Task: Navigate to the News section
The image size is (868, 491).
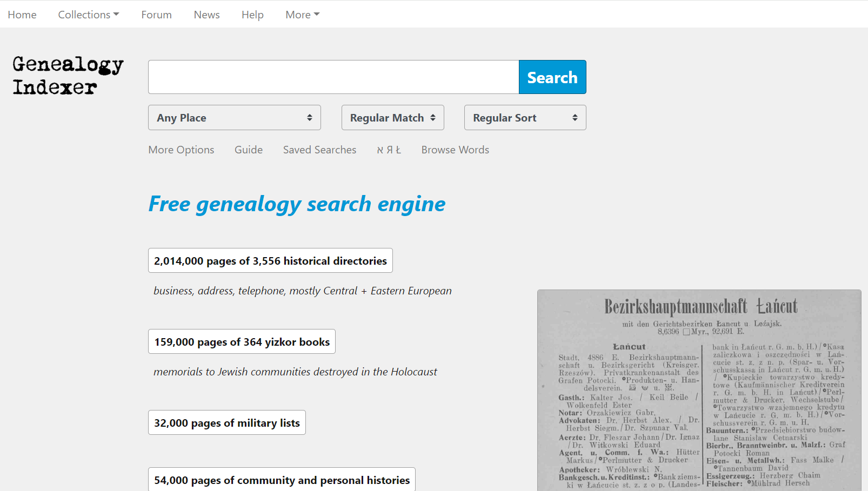Action: (206, 15)
